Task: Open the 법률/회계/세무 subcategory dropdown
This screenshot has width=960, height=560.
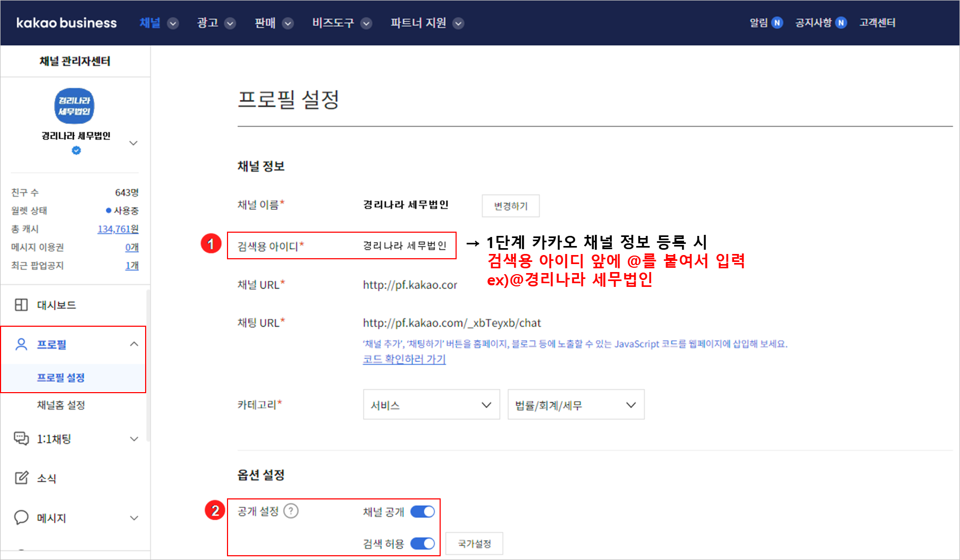Action: point(576,405)
